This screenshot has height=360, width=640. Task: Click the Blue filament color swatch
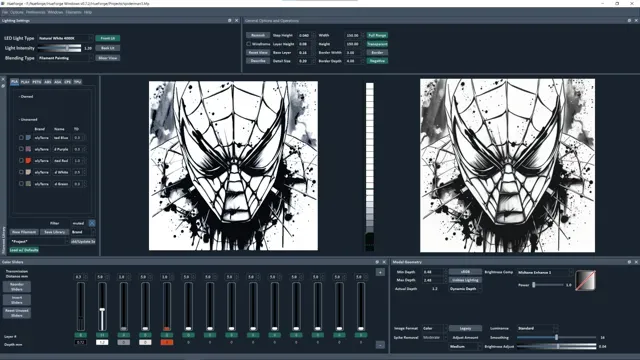28,138
